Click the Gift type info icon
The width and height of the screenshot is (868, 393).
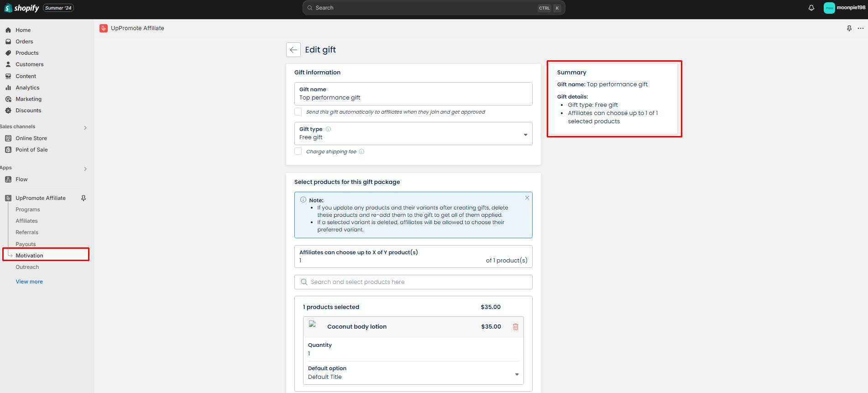[x=328, y=129]
